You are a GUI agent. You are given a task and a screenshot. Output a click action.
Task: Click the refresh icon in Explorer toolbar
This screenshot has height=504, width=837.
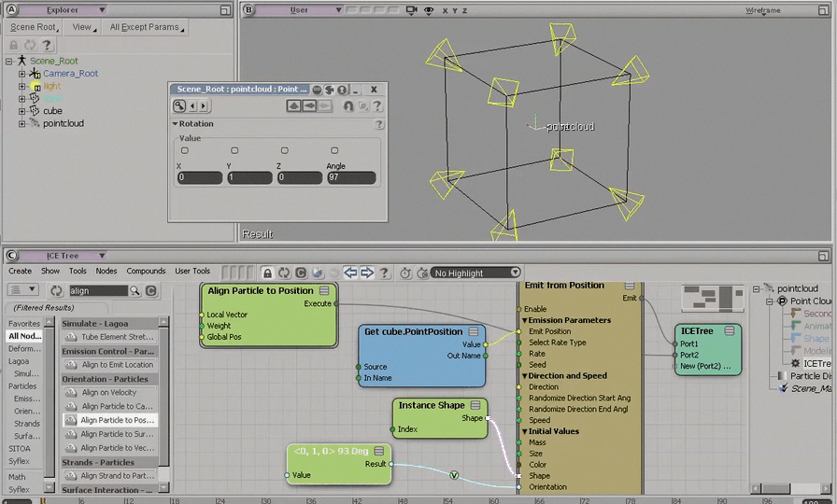(x=31, y=46)
